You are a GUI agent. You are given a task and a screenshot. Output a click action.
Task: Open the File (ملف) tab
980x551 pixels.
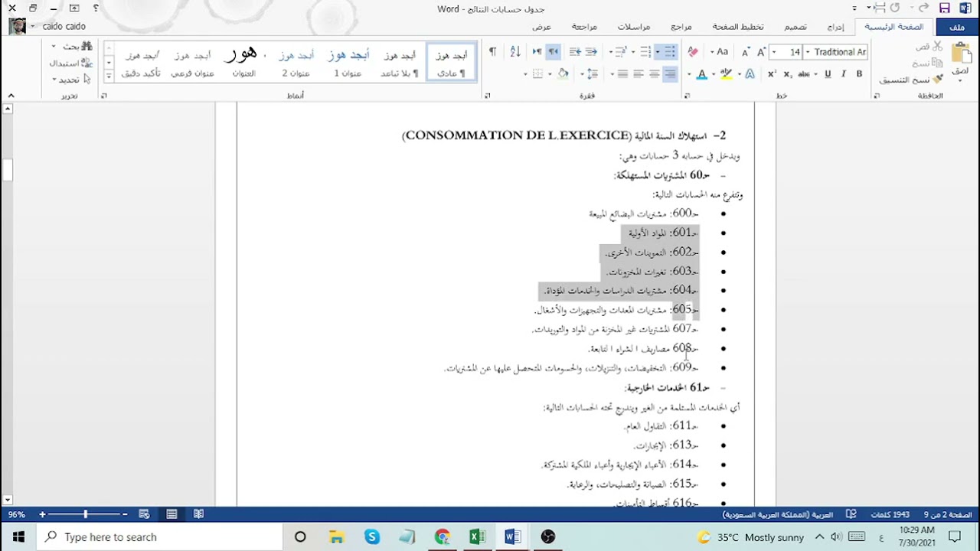coord(957,27)
